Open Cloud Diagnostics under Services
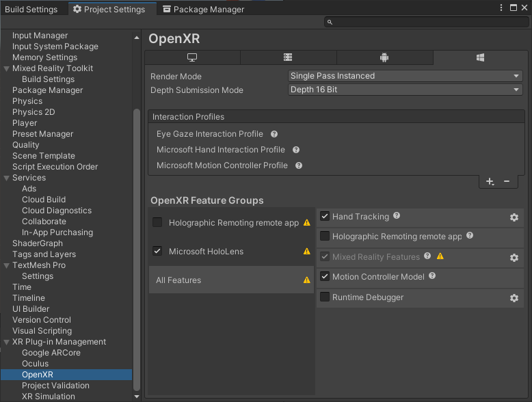Image resolution: width=532 pixels, height=402 pixels. click(57, 211)
